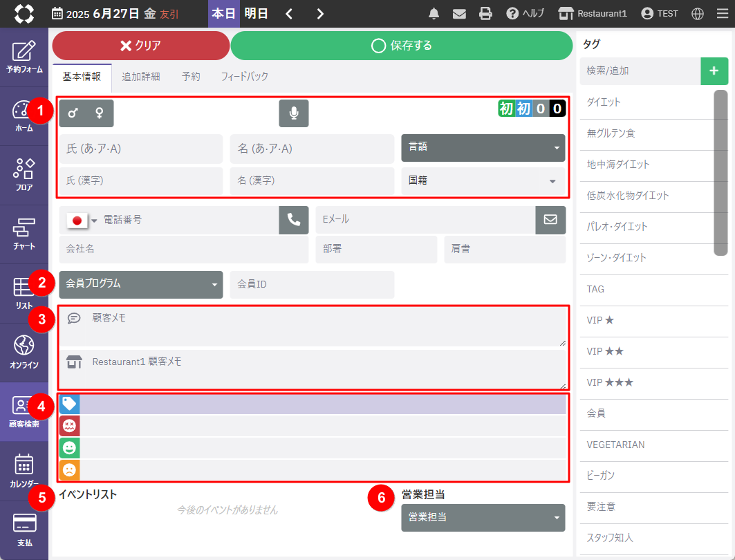Click the green smiley face icon

[x=70, y=448]
